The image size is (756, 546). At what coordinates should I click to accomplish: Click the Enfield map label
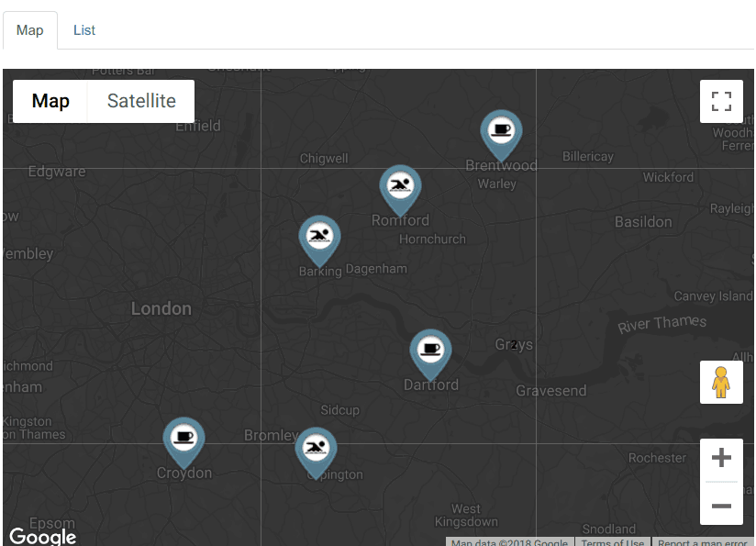coord(198,127)
